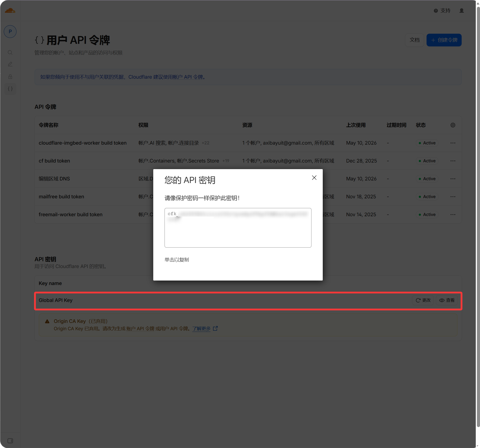The width and height of the screenshot is (480, 448).
Task: Click the API key text box to copy
Action: coord(238,228)
